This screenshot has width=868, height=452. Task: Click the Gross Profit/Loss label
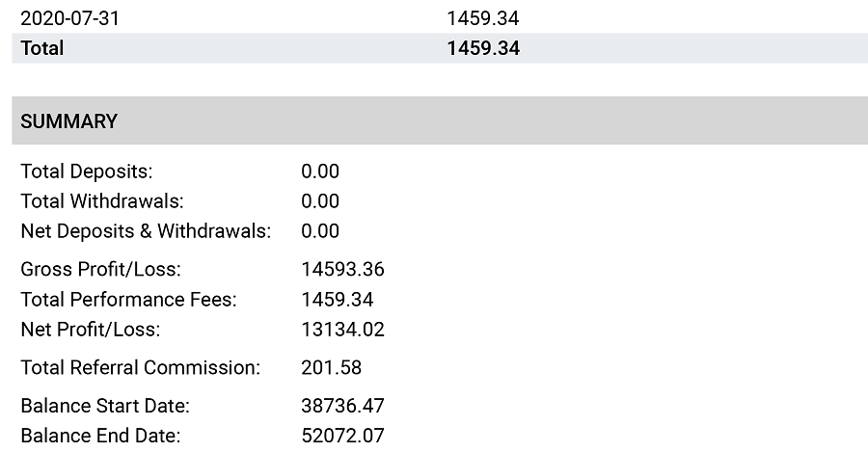pos(100,270)
